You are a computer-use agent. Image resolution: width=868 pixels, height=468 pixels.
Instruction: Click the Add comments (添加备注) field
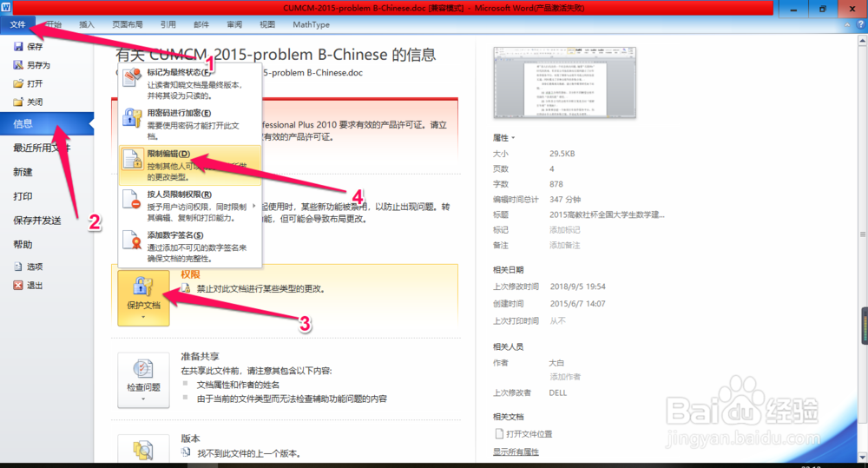[565, 246]
